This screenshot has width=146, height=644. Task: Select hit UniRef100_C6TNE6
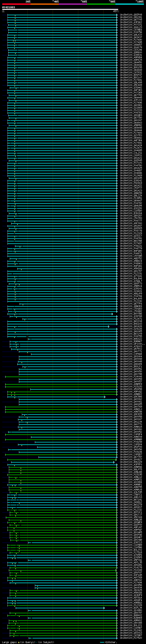[x=131, y=30]
